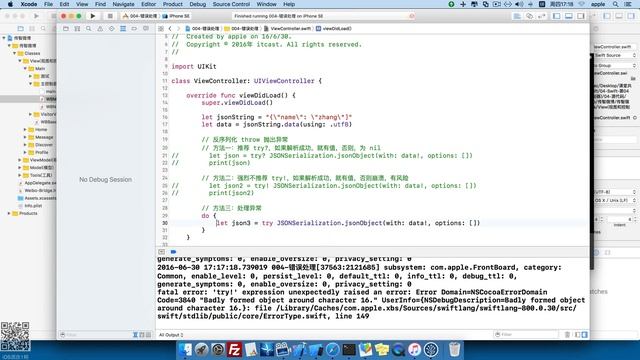Screen dimensions: 640x360
Task: Open the Swift Source type dropdown in inspector
Action: click(615, 55)
